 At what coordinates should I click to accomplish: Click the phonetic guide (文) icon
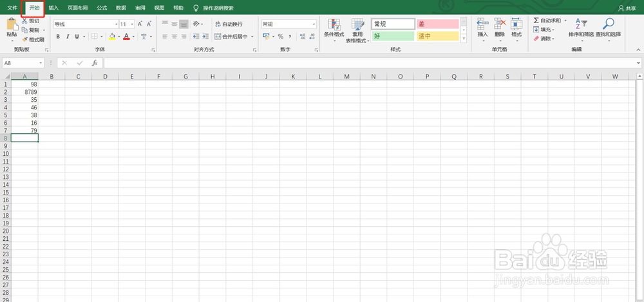pos(144,37)
